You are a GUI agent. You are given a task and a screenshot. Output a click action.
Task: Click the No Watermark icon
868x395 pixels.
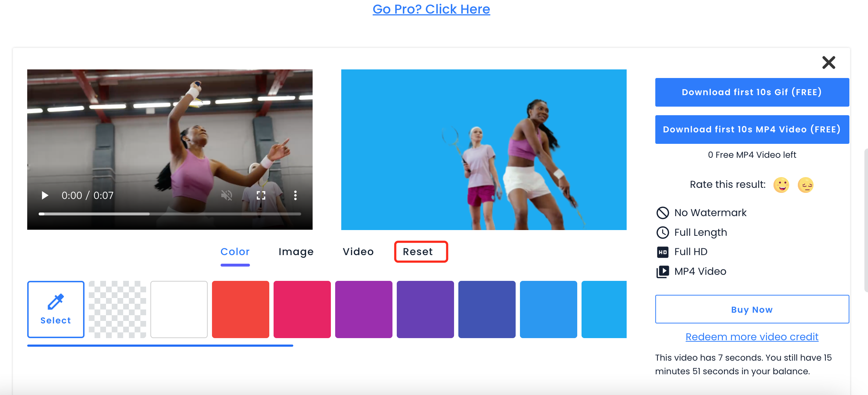[662, 213]
